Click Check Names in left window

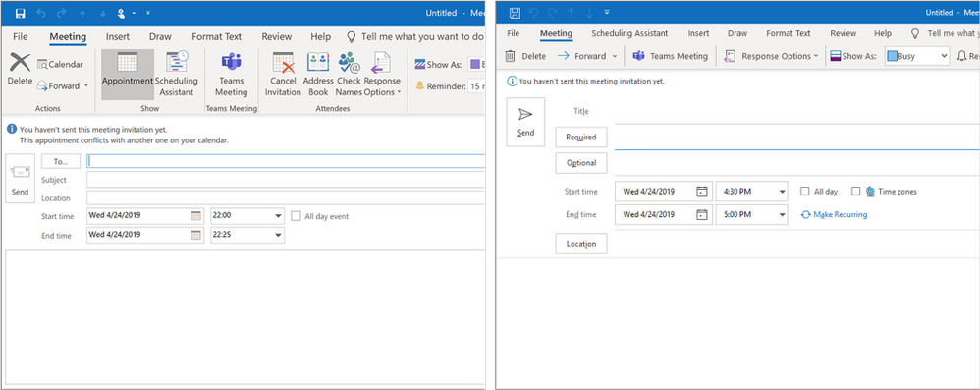click(349, 75)
